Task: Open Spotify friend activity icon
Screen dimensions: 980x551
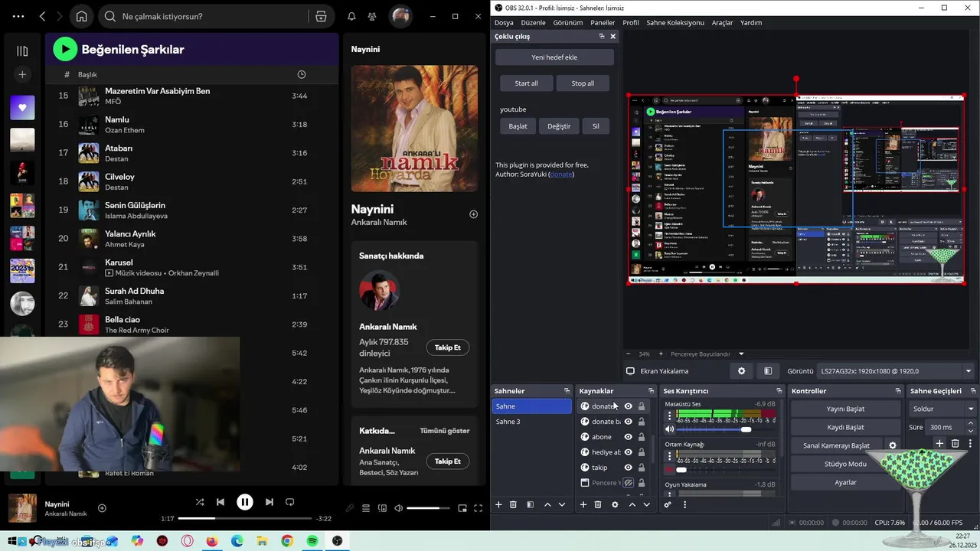Action: (x=372, y=16)
